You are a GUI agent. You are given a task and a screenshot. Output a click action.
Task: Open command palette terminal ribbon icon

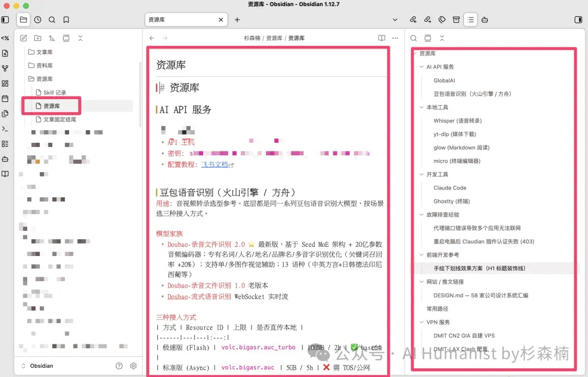5,129
